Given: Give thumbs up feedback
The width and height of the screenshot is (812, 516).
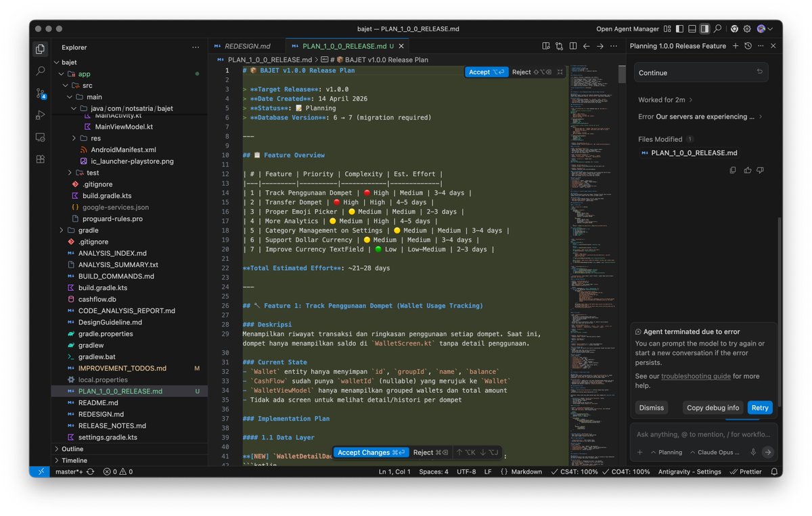Looking at the screenshot, I should 747,170.
